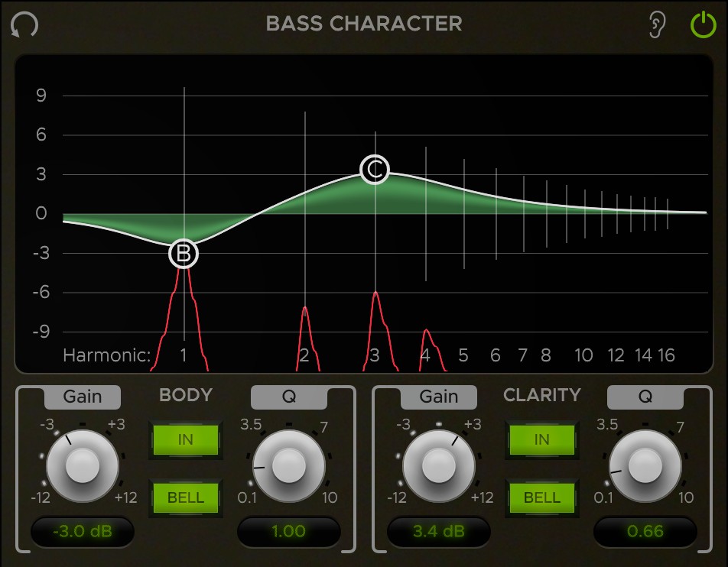Click the -3.0 dB value readout

(x=83, y=532)
